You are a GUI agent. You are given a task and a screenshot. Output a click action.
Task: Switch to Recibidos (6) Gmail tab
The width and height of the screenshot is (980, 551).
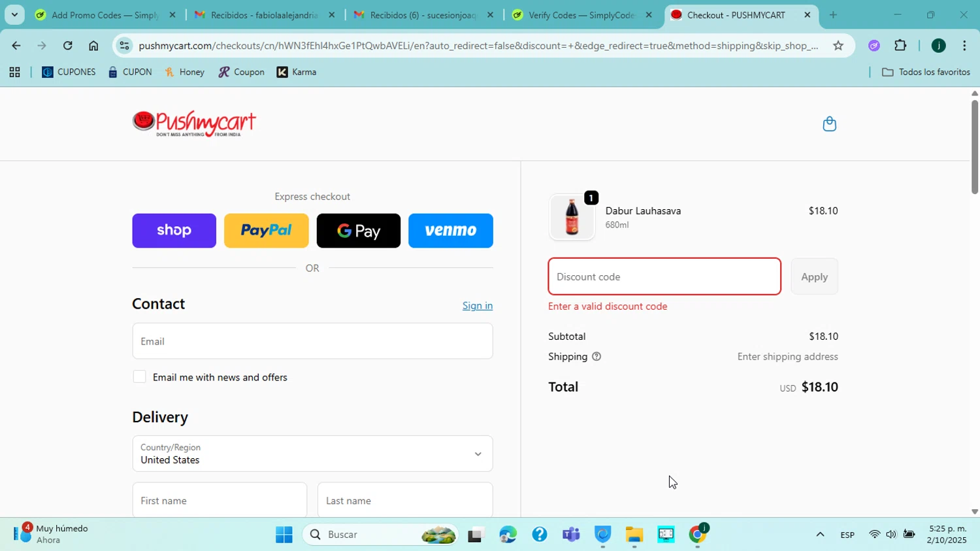click(x=423, y=15)
